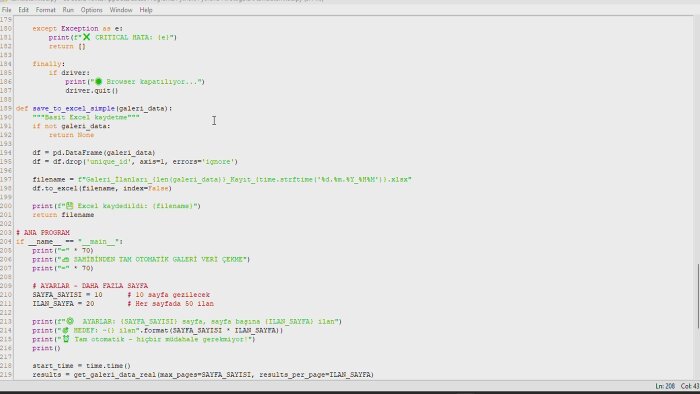Click the 'def save_to_excel_simple' line

pos(94,108)
